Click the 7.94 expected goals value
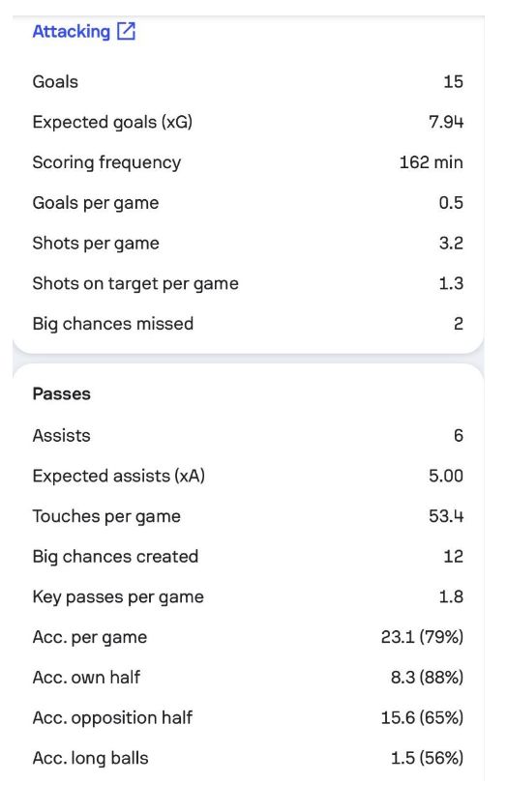 point(446,122)
